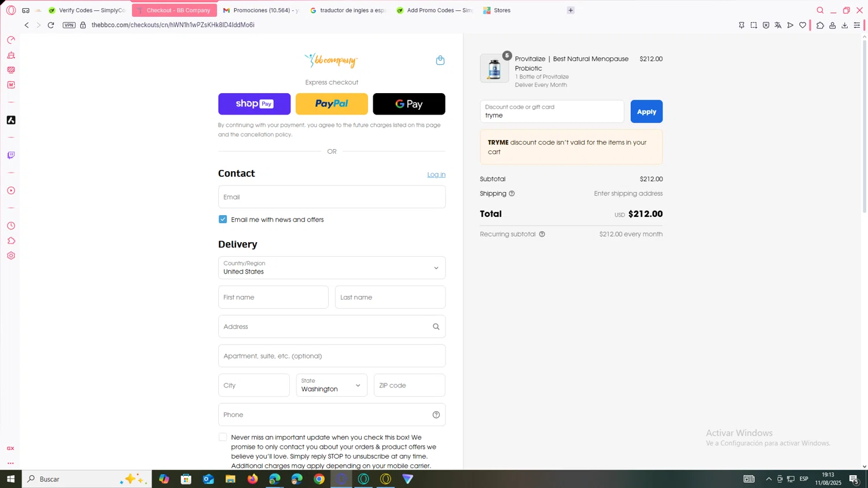The height and width of the screenshot is (488, 868).
Task: Click the BB Company logo
Action: pos(331,60)
